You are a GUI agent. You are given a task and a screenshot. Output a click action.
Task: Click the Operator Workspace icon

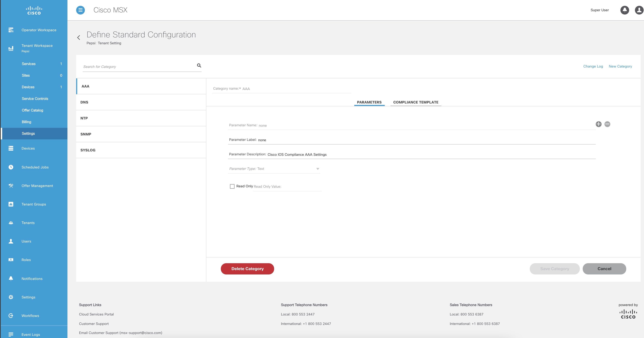[x=11, y=30]
